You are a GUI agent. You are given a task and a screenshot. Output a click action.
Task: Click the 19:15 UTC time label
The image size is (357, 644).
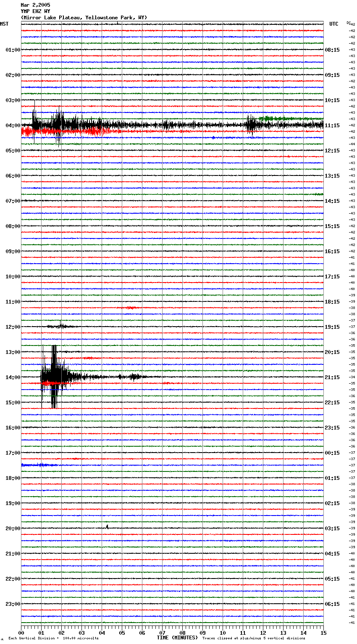pyautogui.click(x=332, y=327)
